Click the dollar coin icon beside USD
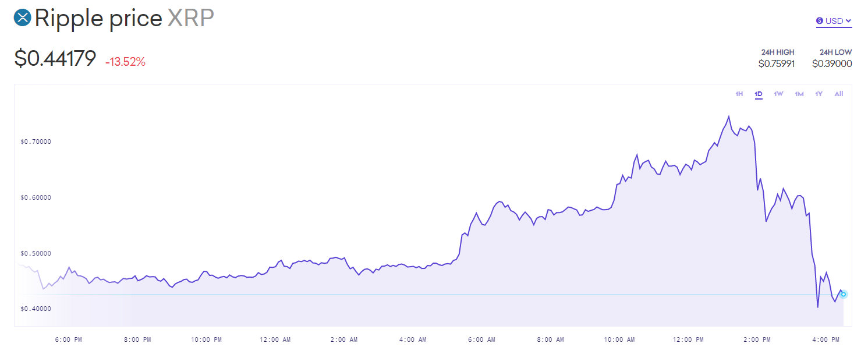 (x=820, y=21)
